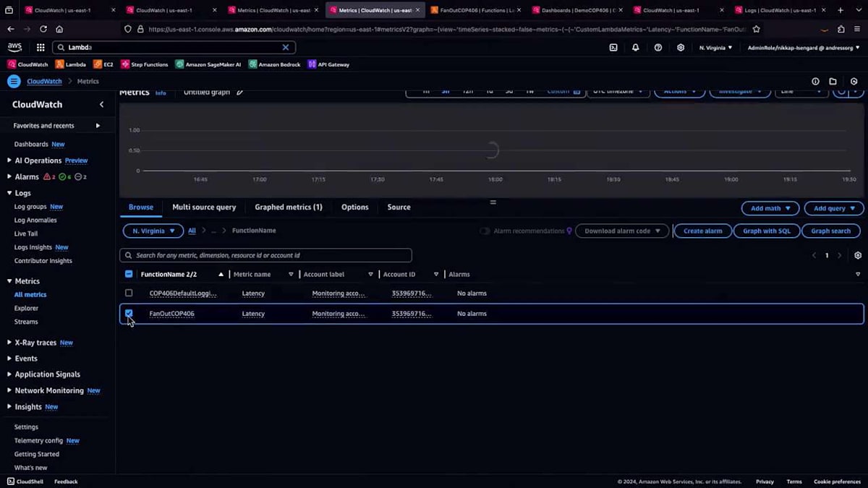Screen dimensions: 868x488
Task: Toggle the hamburger navigation menu button
Action: [x=13, y=82]
